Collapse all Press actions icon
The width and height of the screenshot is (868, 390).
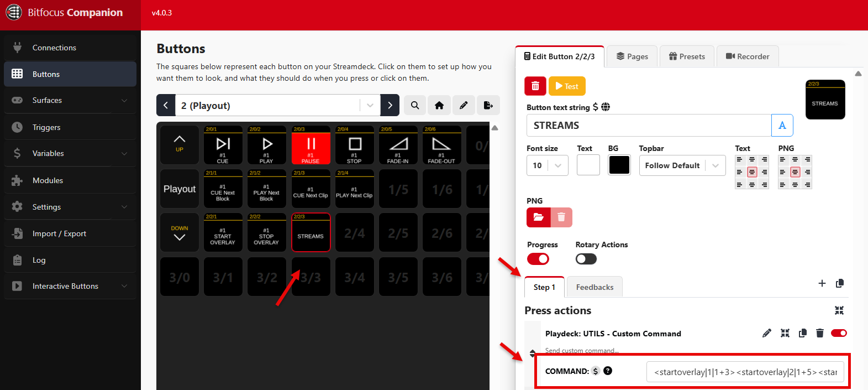[x=839, y=310]
